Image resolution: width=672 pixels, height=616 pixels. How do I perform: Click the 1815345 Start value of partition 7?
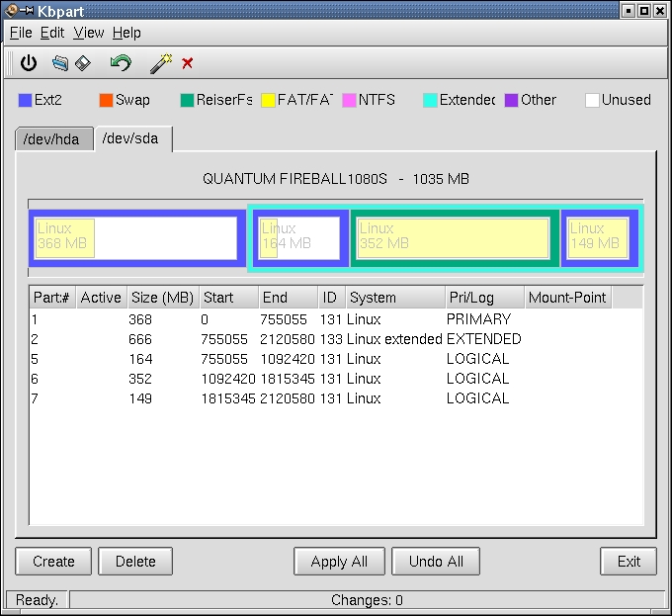point(228,398)
